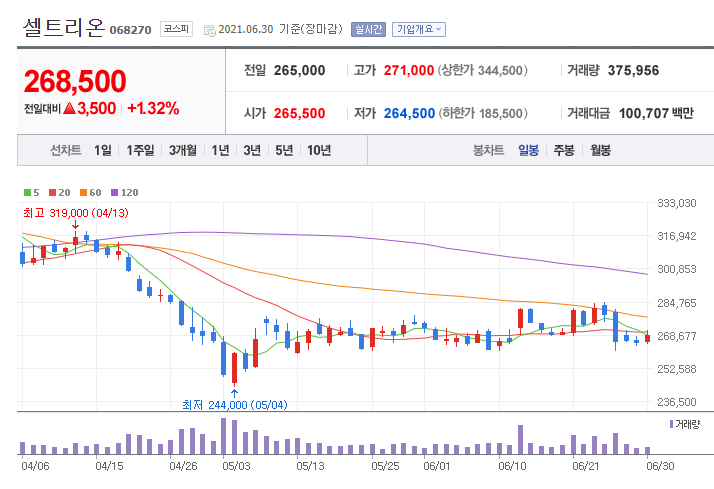Click the 실시간 real-time button
This screenshot has width=714, height=489.
pyautogui.click(x=368, y=30)
